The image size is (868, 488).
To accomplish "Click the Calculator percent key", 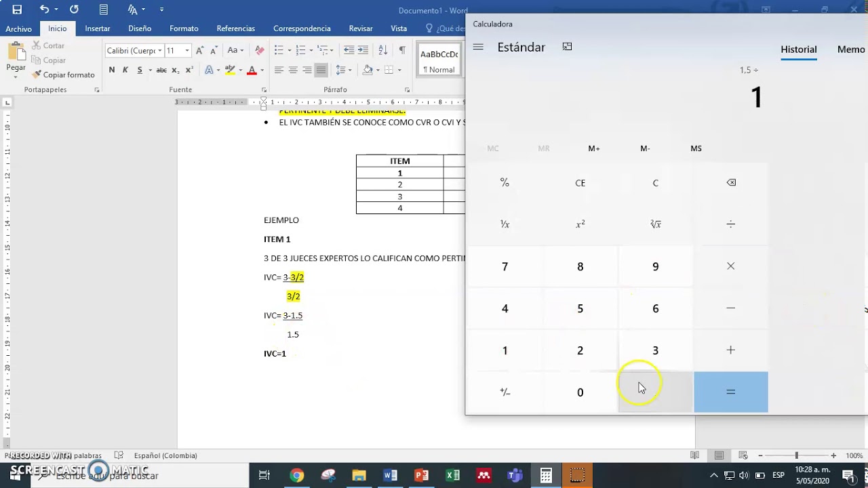I will pos(505,183).
